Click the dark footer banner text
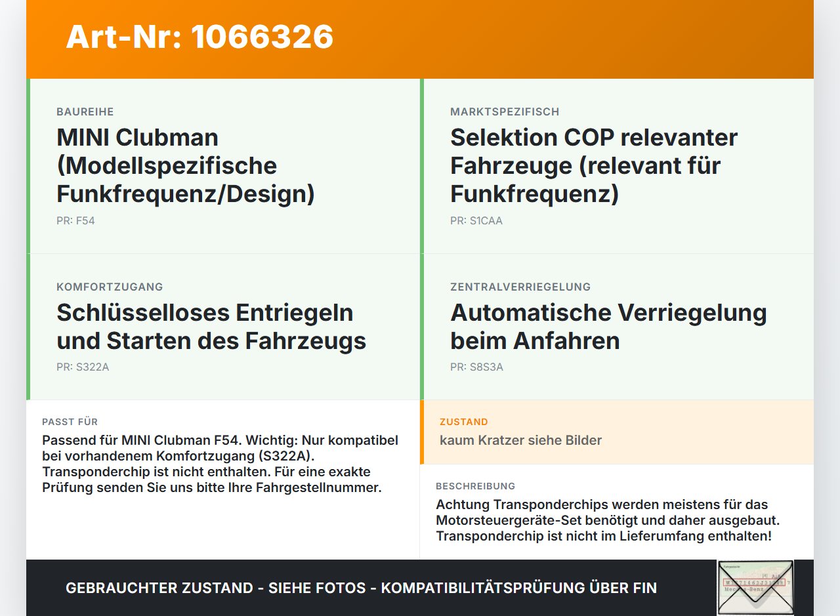Screen dimensions: 840x616 click(361, 588)
